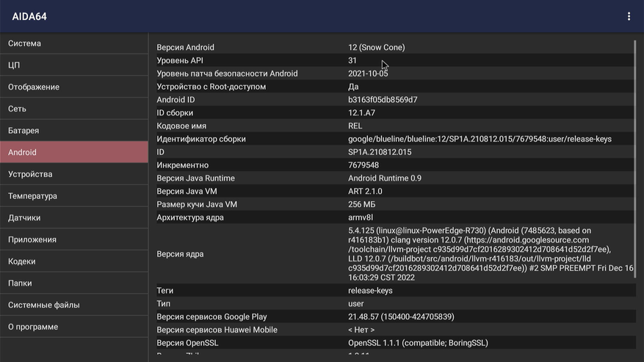Click the build type value user
This screenshot has height=362, width=644.
pyautogui.click(x=355, y=304)
